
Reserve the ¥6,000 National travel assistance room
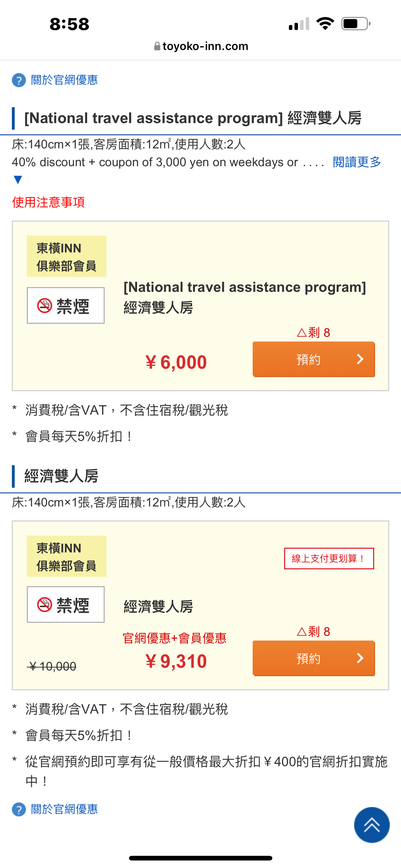pyautogui.click(x=314, y=359)
